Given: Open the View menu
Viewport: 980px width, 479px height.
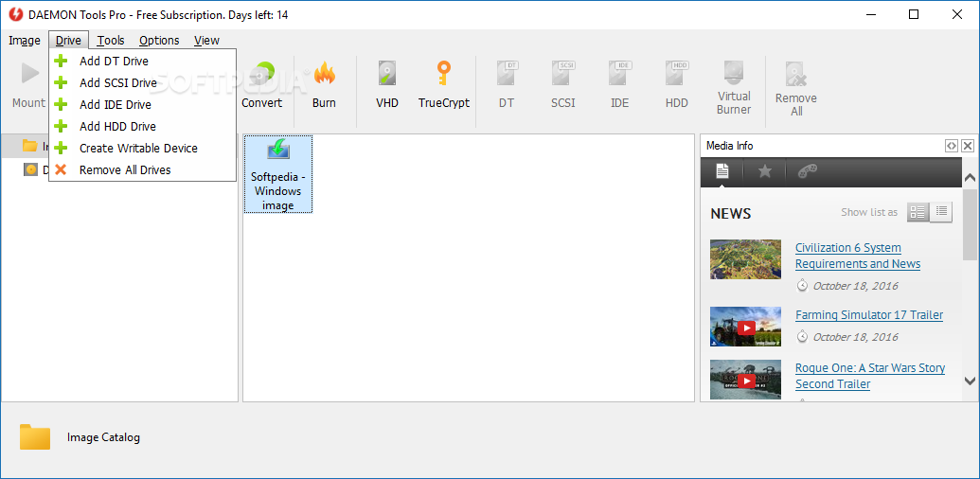Looking at the screenshot, I should 206,40.
